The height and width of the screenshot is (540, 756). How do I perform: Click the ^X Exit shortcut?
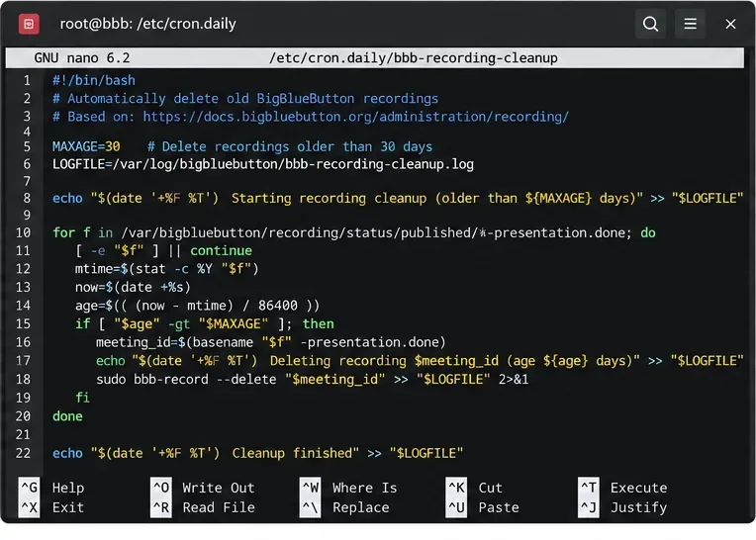tap(51, 507)
